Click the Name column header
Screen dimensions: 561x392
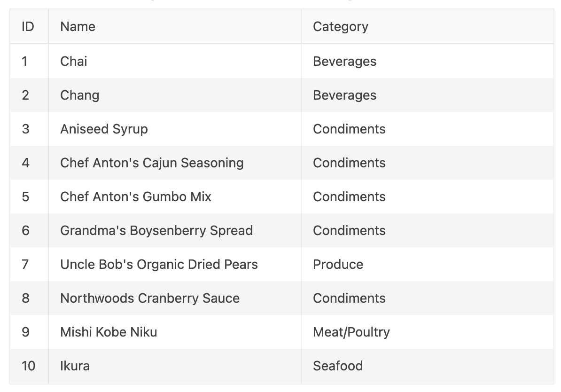(78, 27)
